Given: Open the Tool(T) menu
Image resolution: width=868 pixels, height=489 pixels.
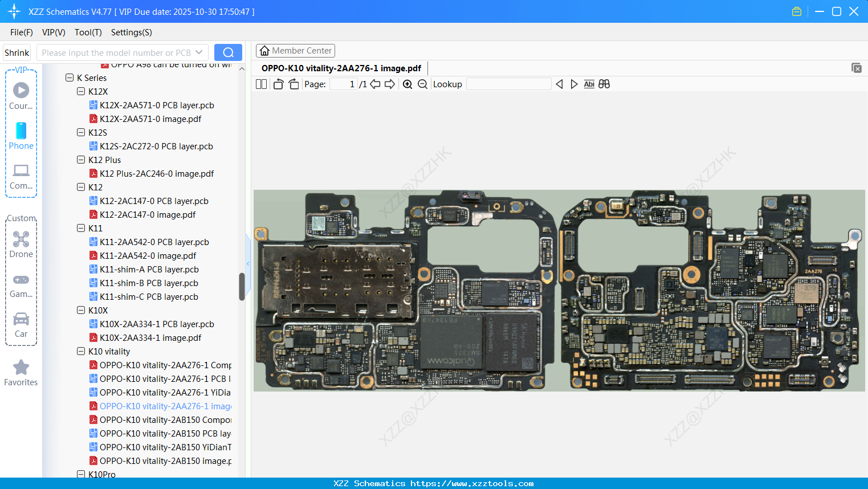Looking at the screenshot, I should (88, 32).
